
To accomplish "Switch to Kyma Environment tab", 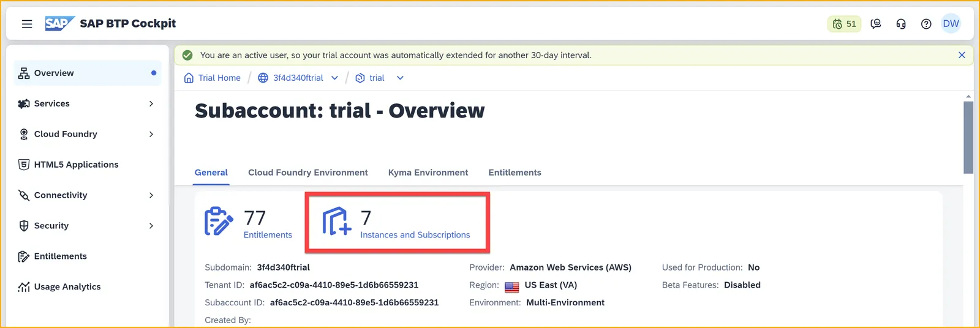I will click(428, 173).
